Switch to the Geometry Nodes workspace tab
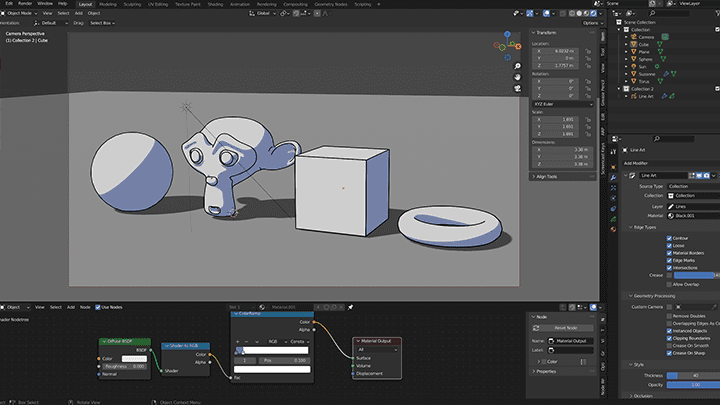Image resolution: width=720 pixels, height=405 pixels. click(x=331, y=4)
